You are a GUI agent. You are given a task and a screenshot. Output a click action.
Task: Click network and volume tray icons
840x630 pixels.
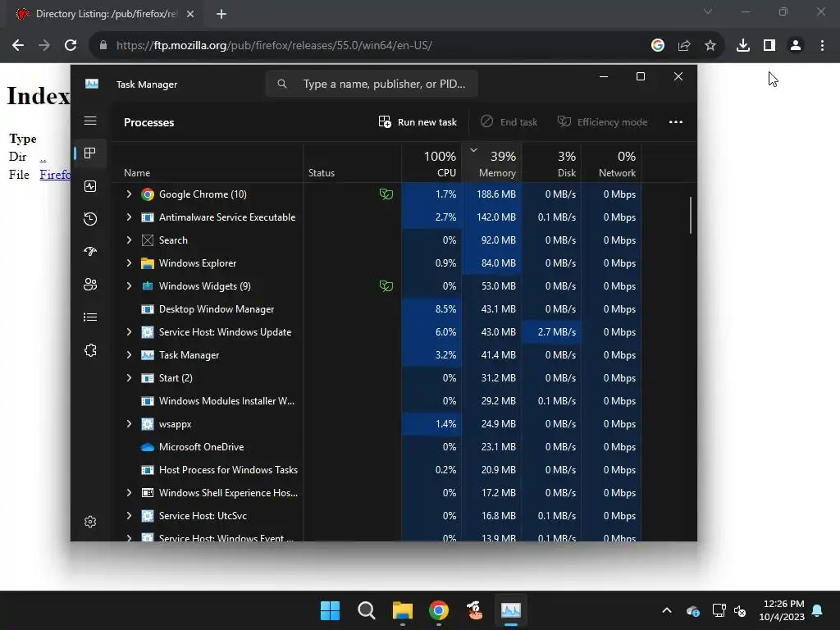click(729, 610)
